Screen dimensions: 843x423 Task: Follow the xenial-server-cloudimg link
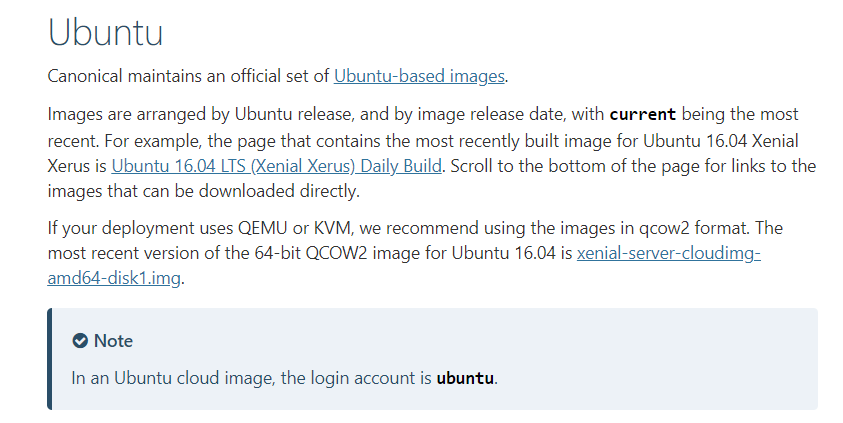[668, 253]
